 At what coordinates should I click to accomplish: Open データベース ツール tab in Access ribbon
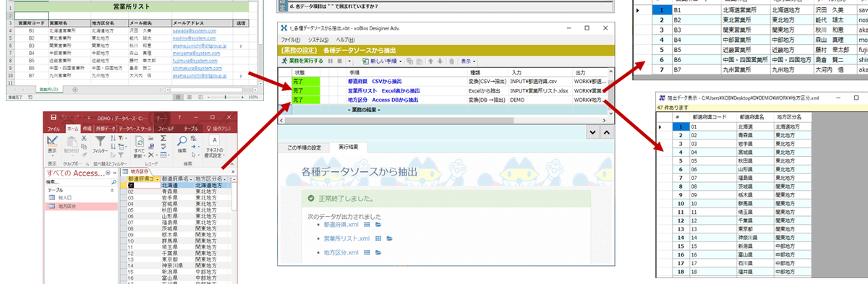[135, 129]
